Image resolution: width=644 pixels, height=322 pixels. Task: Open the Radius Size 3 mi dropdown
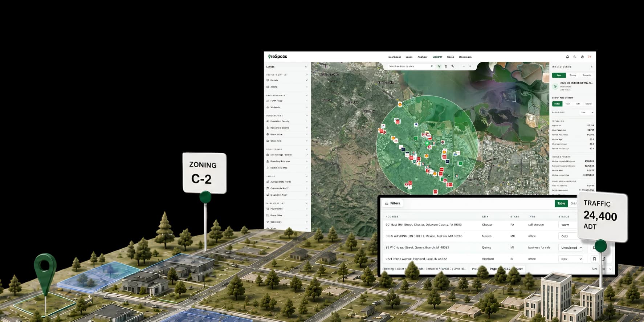pos(587,113)
